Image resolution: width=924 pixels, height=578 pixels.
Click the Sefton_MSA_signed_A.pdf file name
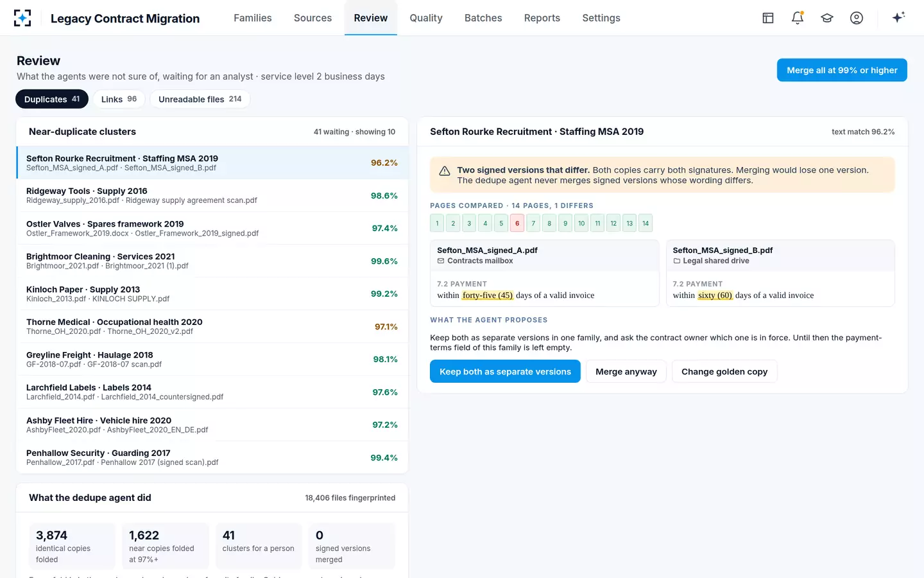(x=487, y=250)
